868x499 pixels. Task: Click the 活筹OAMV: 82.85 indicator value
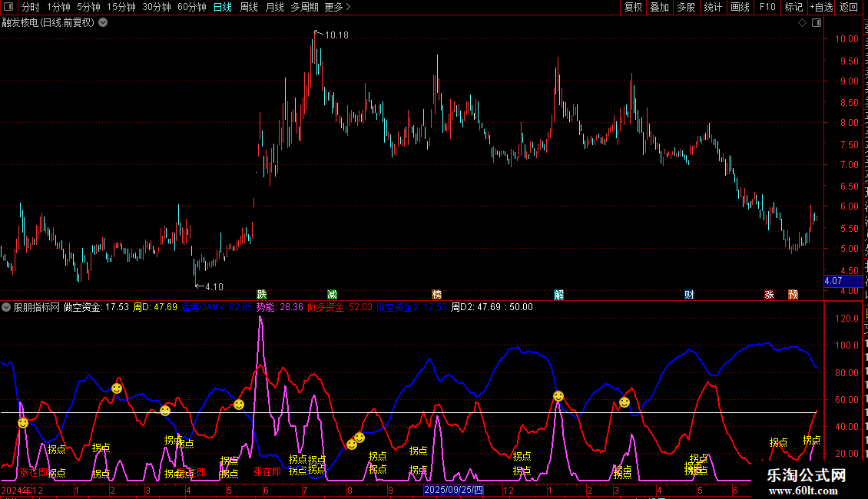click(x=217, y=307)
